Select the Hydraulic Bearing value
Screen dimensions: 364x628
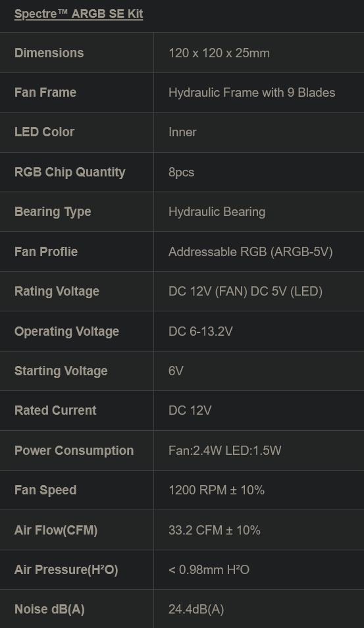pyautogui.click(x=217, y=212)
